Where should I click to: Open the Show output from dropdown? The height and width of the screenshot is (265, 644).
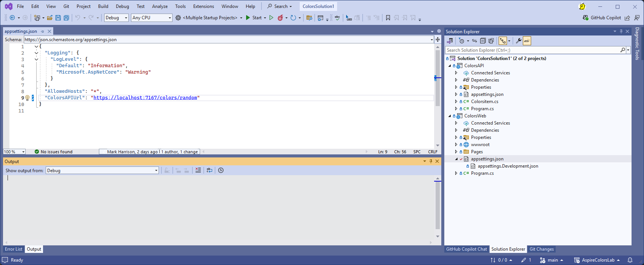tap(102, 171)
